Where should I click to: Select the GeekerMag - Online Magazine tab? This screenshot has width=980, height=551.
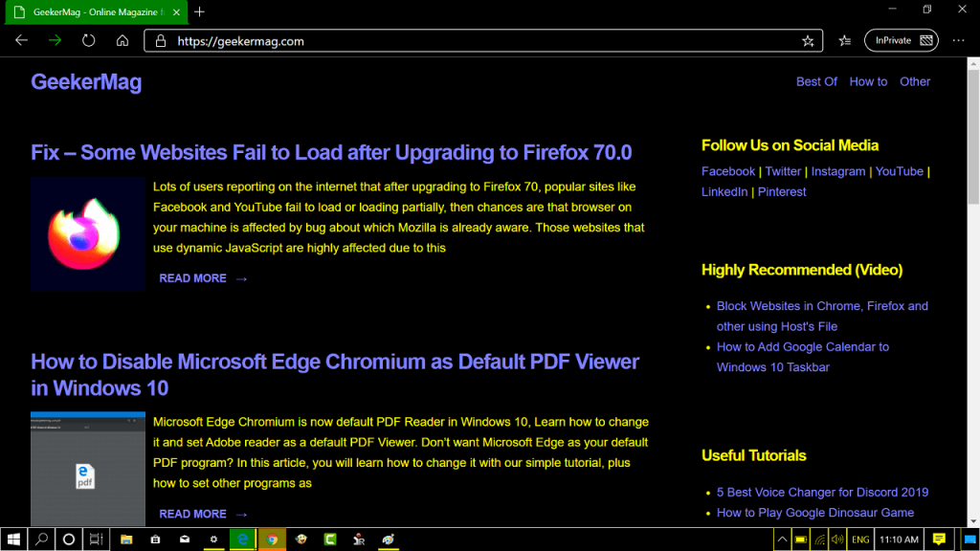[x=97, y=12]
